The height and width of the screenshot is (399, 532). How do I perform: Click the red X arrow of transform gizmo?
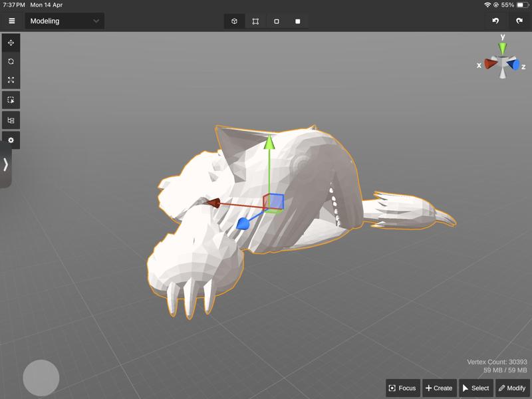pyautogui.click(x=213, y=203)
